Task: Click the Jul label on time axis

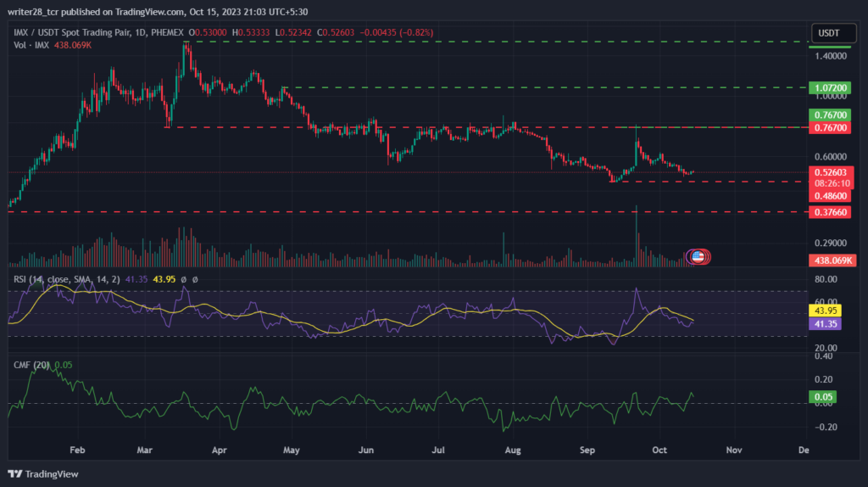Action: [x=438, y=450]
